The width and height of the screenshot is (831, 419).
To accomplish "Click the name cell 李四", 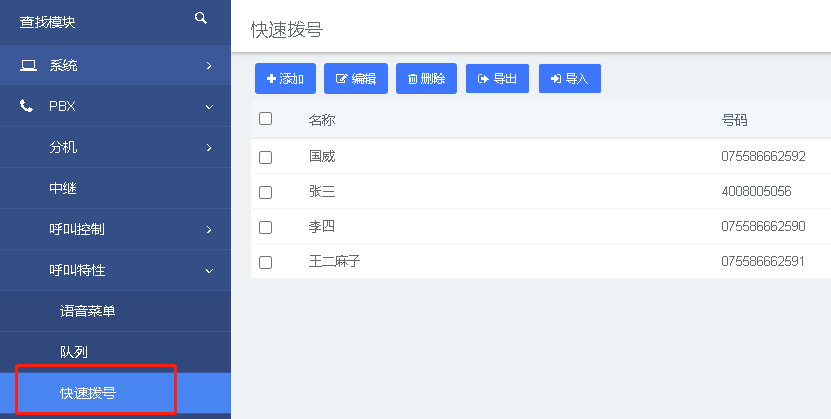I will [x=322, y=226].
